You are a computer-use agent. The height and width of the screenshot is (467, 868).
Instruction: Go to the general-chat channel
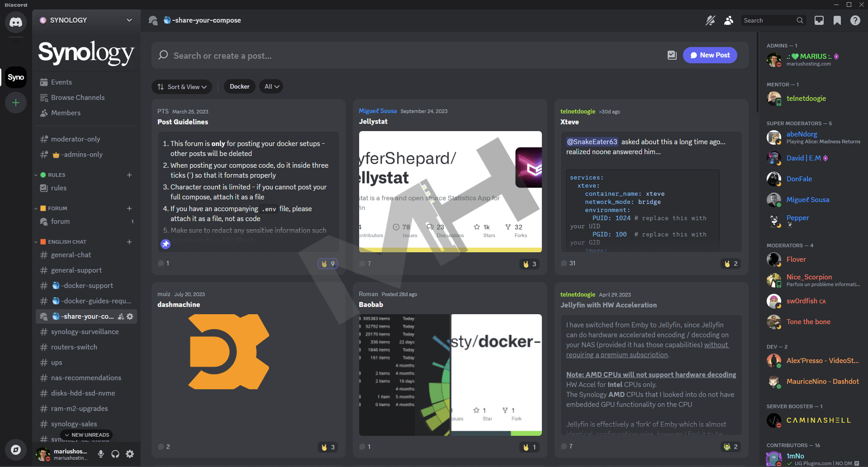click(x=86, y=255)
